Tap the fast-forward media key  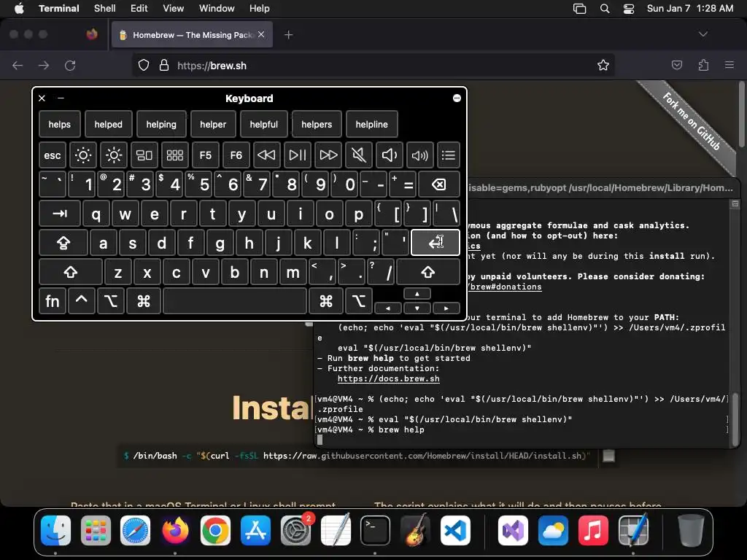pyautogui.click(x=328, y=155)
